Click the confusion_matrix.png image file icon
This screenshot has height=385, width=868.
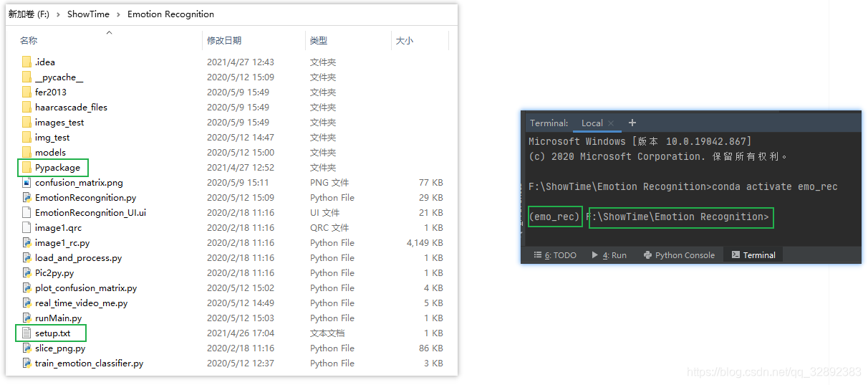pyautogui.click(x=26, y=182)
